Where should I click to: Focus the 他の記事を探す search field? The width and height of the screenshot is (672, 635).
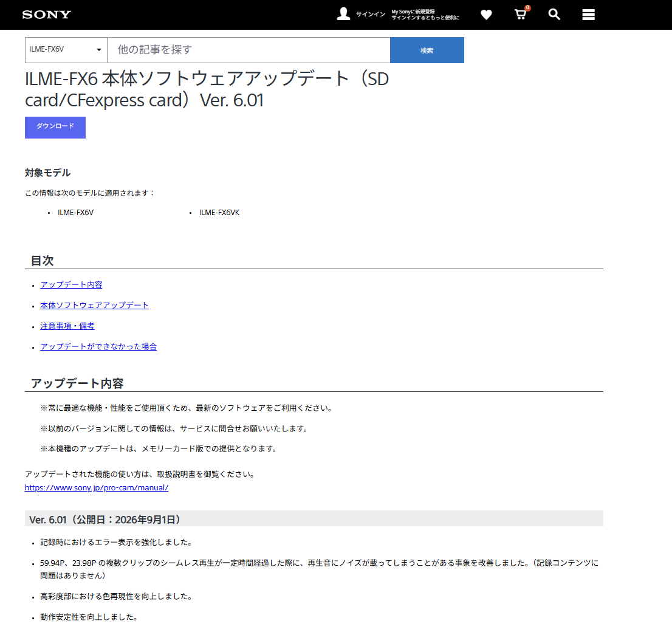click(x=249, y=50)
